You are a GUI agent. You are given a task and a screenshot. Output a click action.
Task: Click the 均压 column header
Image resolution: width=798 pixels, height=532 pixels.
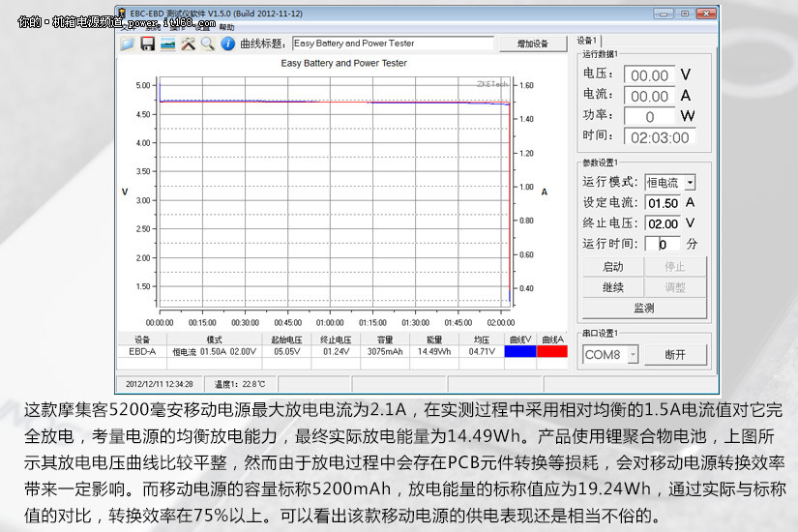pos(482,340)
